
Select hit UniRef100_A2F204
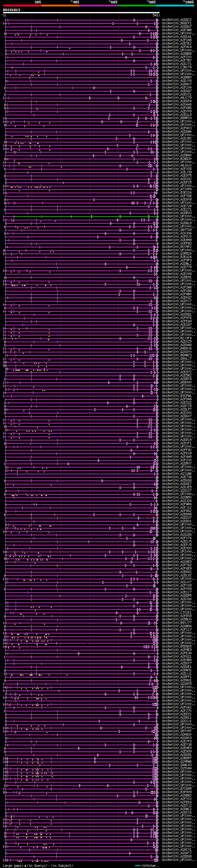(x=177, y=88)
